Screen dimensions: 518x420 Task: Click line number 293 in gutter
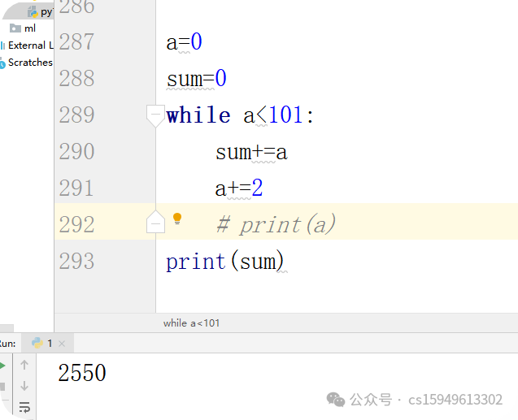pos(76,262)
